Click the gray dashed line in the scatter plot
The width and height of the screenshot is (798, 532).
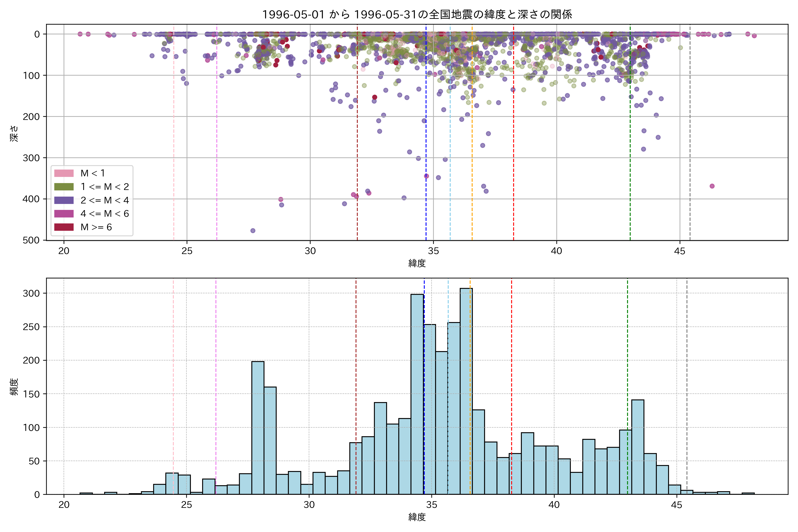click(690, 136)
